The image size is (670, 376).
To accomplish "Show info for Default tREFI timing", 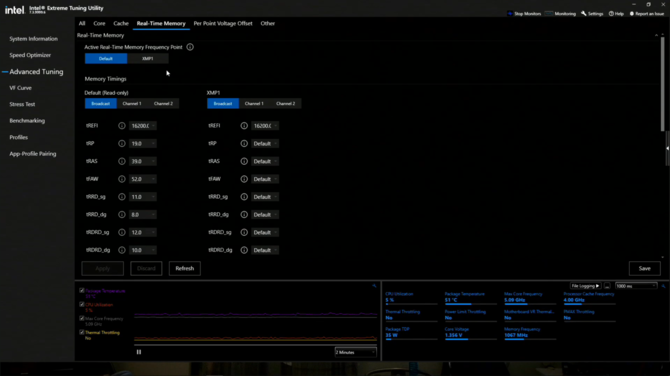I will click(122, 126).
